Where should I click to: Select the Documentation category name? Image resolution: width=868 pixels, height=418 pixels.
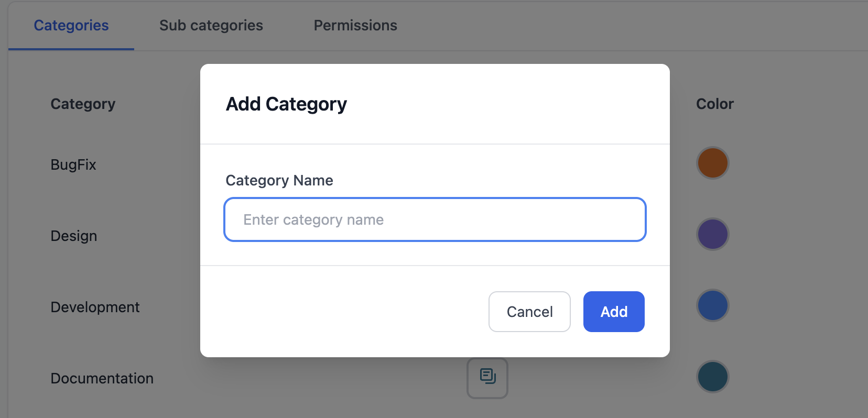click(102, 379)
